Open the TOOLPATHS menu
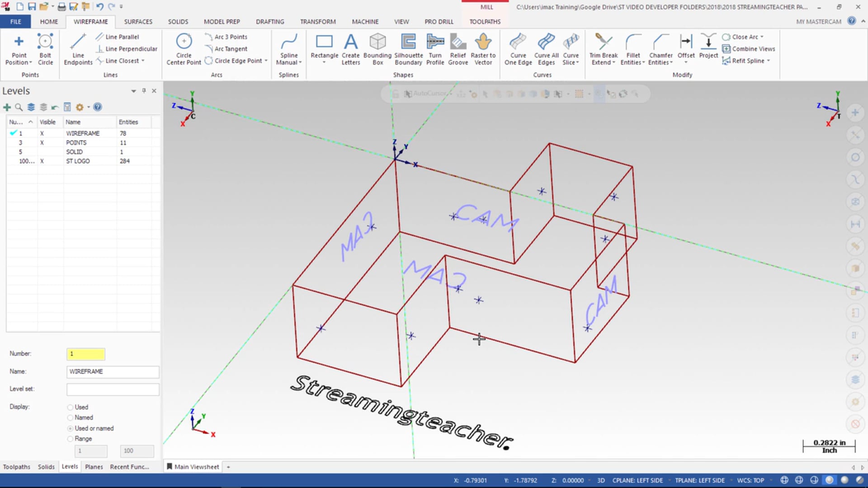Viewport: 868px width, 488px height. point(485,21)
